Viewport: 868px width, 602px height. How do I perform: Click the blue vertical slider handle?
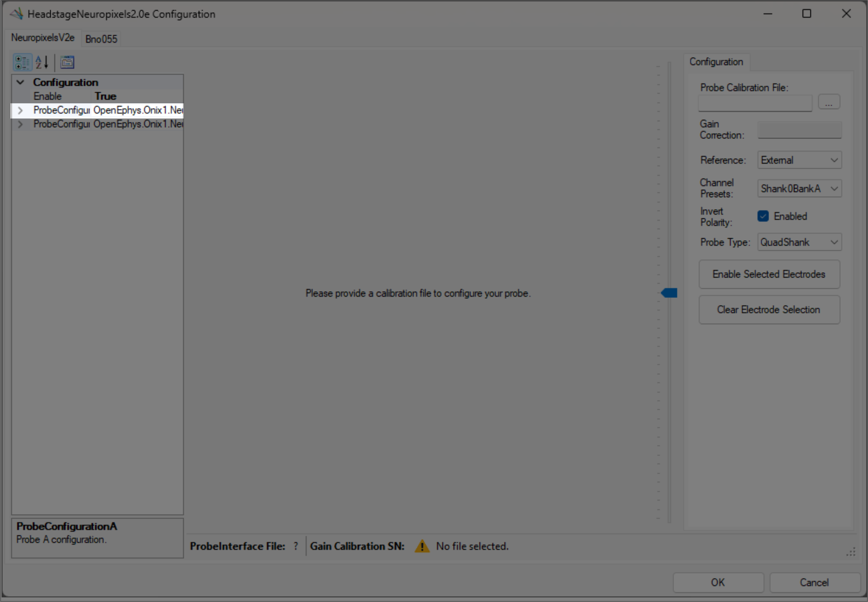670,293
